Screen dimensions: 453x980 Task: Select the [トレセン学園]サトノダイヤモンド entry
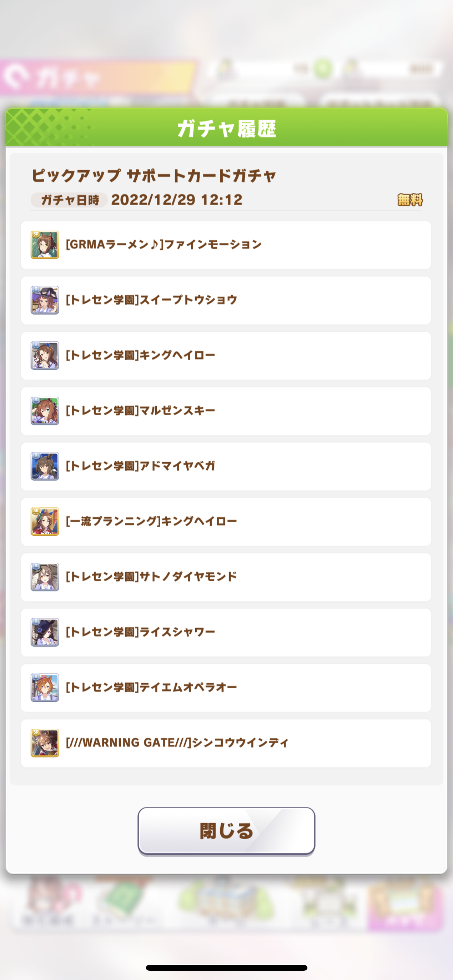click(226, 577)
